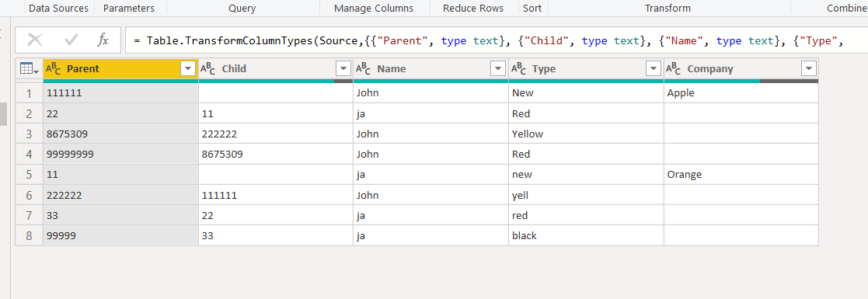Select the Parent column header
The height and width of the screenshot is (299, 868).
pyautogui.click(x=120, y=68)
